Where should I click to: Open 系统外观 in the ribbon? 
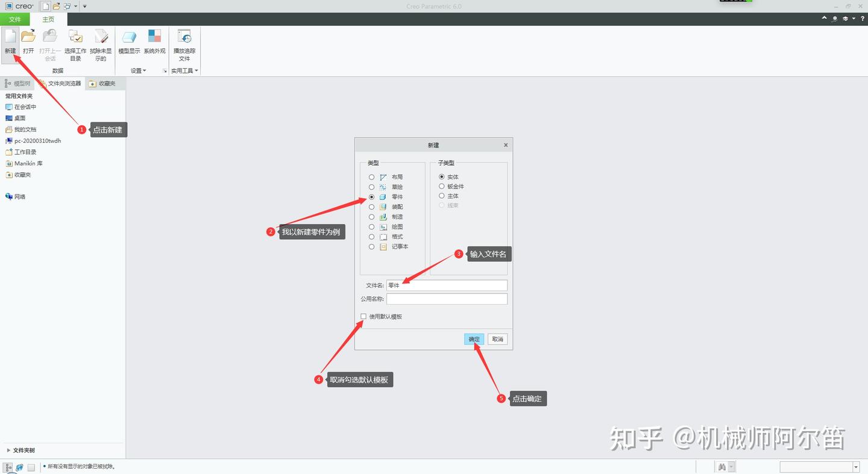point(154,42)
